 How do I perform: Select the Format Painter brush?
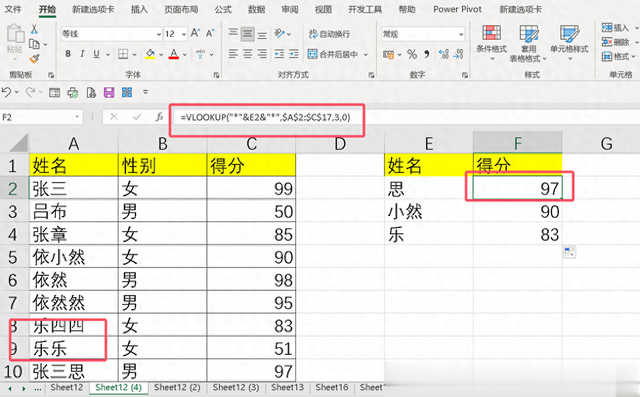point(34,59)
